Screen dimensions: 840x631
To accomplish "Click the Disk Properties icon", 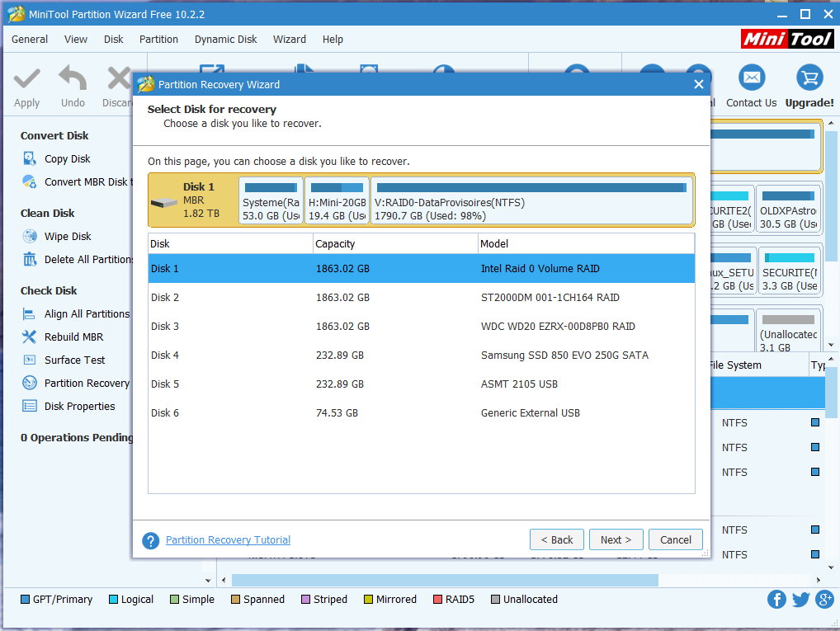I will click(x=30, y=406).
